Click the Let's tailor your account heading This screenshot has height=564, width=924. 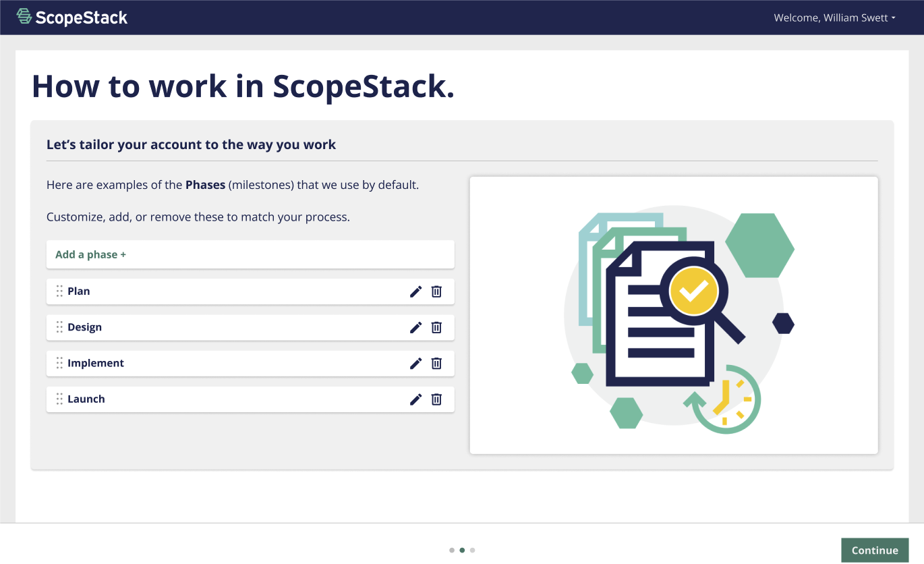pyautogui.click(x=192, y=144)
